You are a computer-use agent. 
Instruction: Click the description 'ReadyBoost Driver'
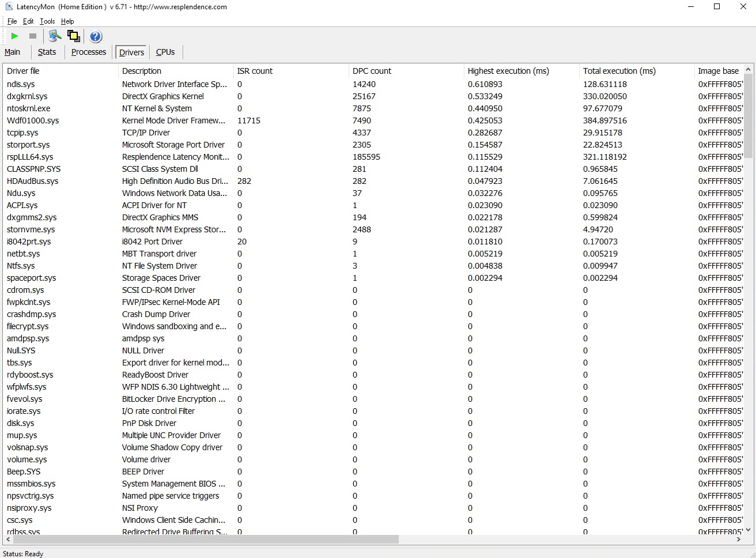point(155,375)
